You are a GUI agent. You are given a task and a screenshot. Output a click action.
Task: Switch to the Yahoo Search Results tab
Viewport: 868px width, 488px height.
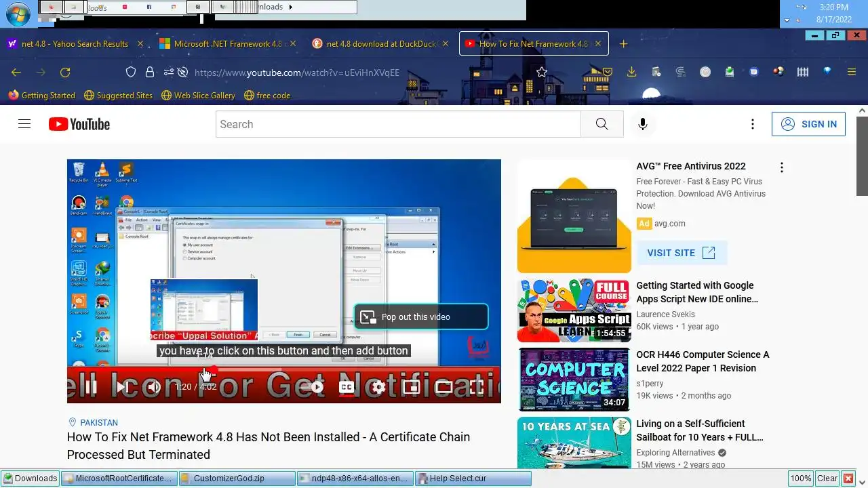click(x=75, y=43)
